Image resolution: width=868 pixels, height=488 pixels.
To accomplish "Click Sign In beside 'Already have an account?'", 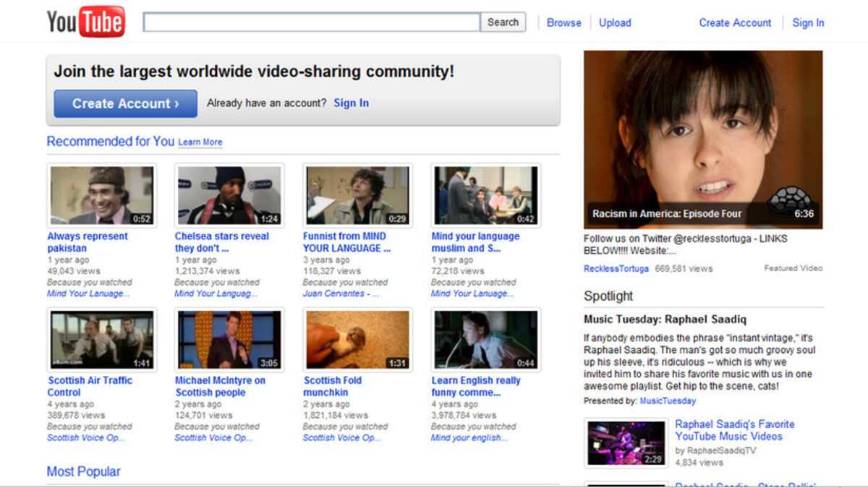I will 351,103.
